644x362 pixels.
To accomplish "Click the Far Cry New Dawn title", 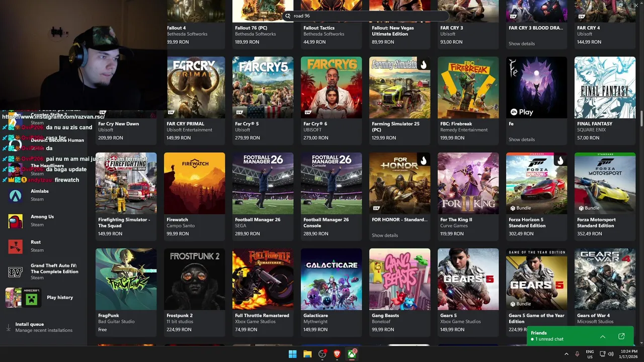I will (x=118, y=124).
